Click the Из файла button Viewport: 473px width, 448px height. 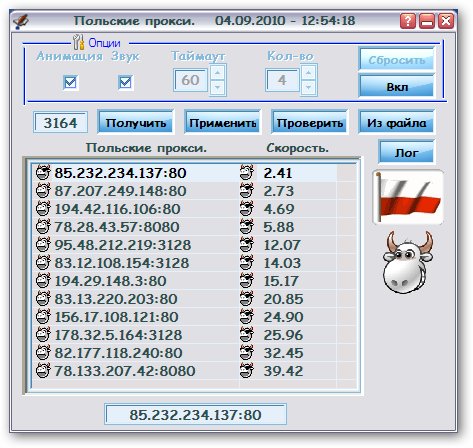[x=396, y=123]
